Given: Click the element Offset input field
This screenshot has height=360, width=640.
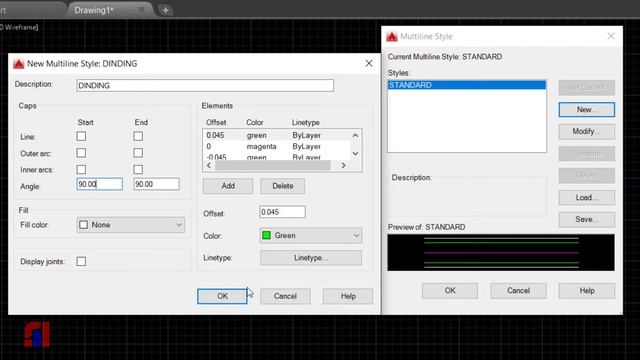Looking at the screenshot, I should click(282, 212).
